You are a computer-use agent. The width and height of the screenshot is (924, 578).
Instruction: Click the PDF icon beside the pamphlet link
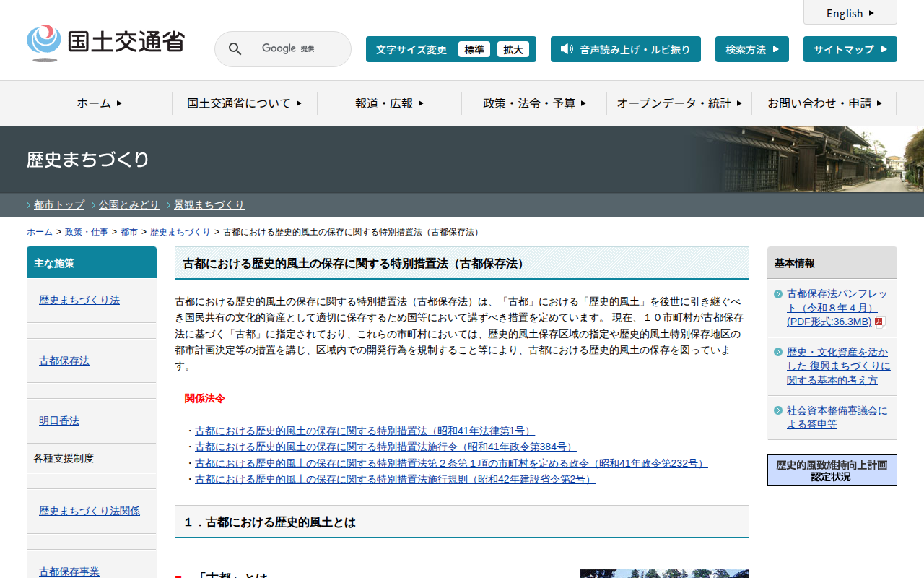879,322
